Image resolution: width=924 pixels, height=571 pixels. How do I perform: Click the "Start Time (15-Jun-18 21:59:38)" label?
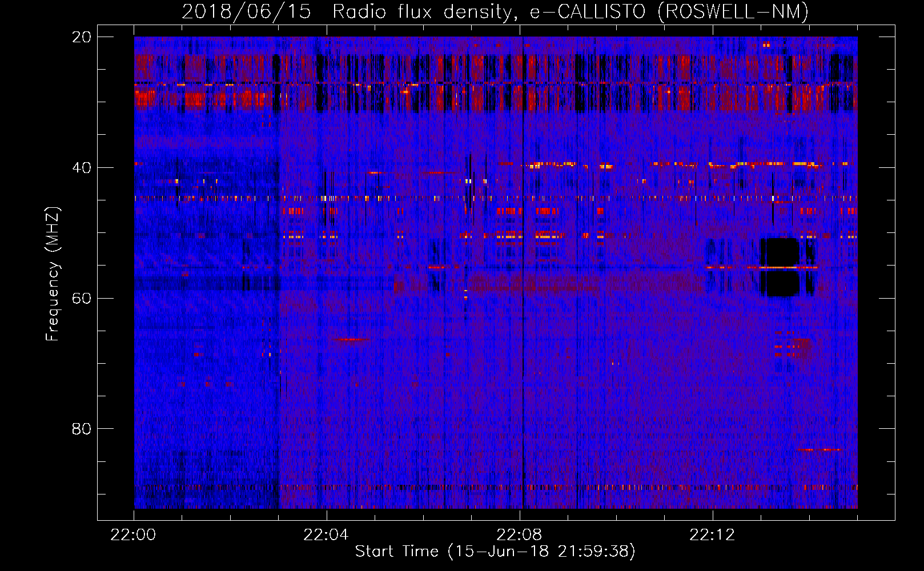495,552
